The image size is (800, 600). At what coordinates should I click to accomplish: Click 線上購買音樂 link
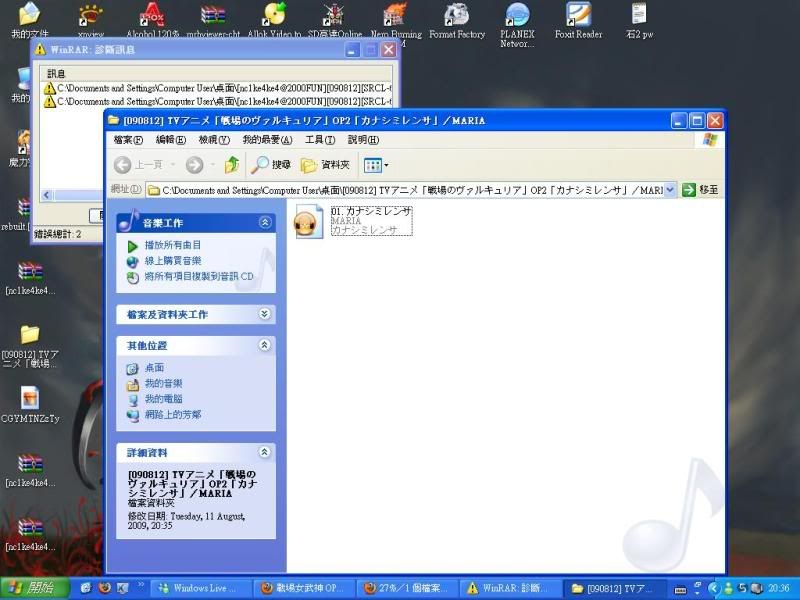click(172, 261)
